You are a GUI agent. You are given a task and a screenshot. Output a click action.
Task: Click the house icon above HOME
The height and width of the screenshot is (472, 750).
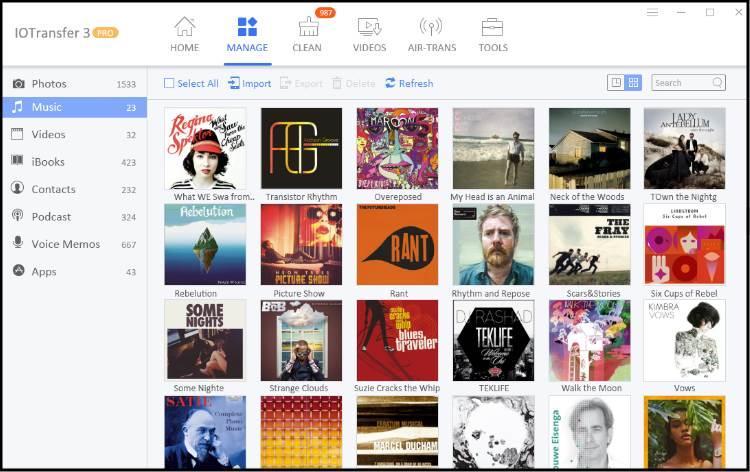point(185,27)
